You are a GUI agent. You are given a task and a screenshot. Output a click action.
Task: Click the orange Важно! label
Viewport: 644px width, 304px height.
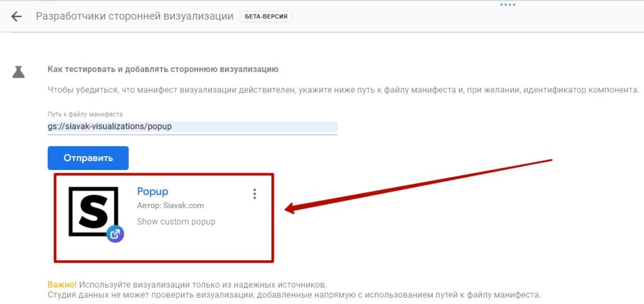(62, 284)
